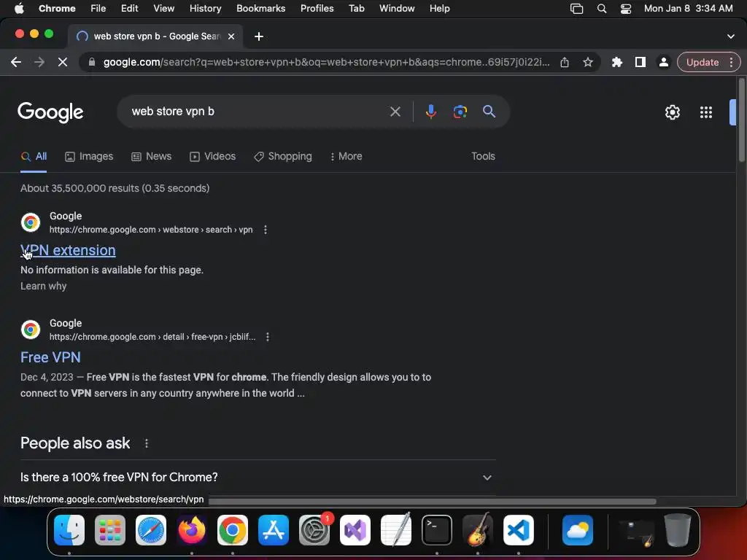Open the Chrome profile avatar
Viewport: 747px width, 560px height.
(663, 62)
